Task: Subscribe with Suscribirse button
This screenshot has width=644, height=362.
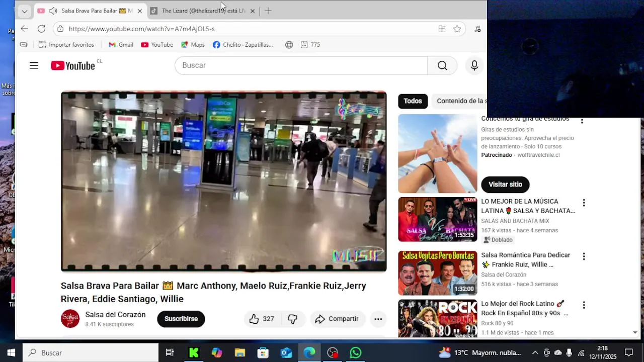Action: [181, 319]
